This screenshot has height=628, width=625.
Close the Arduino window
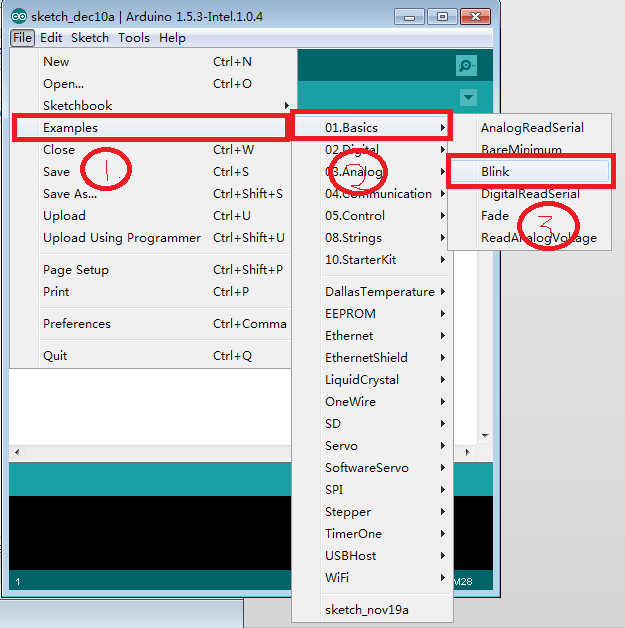point(476,17)
